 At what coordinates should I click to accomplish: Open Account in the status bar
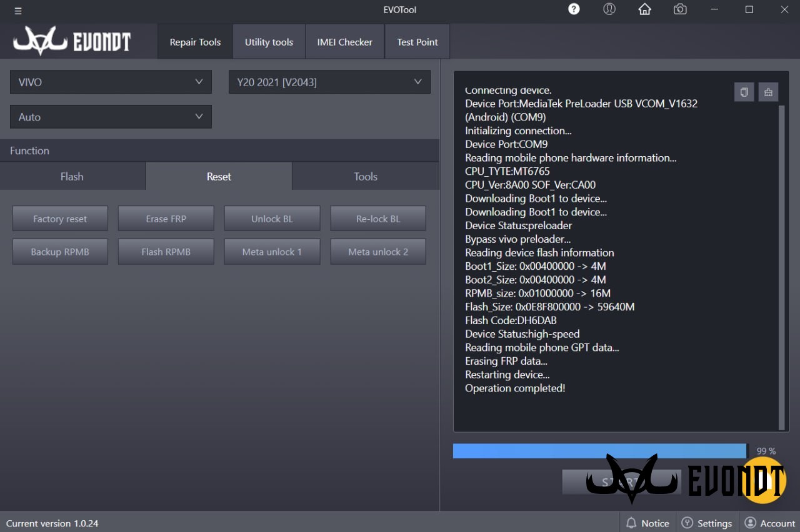click(x=770, y=523)
